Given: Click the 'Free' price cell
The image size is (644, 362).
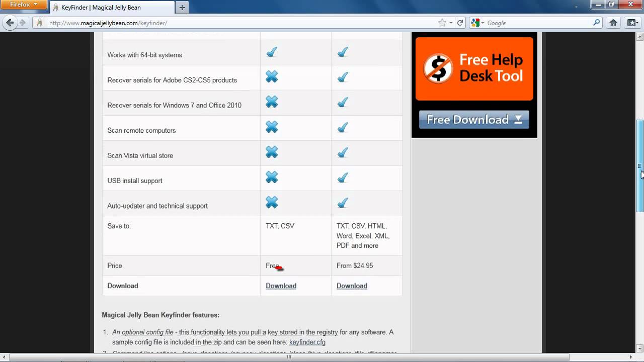Looking at the screenshot, I should pyautogui.click(x=272, y=265).
